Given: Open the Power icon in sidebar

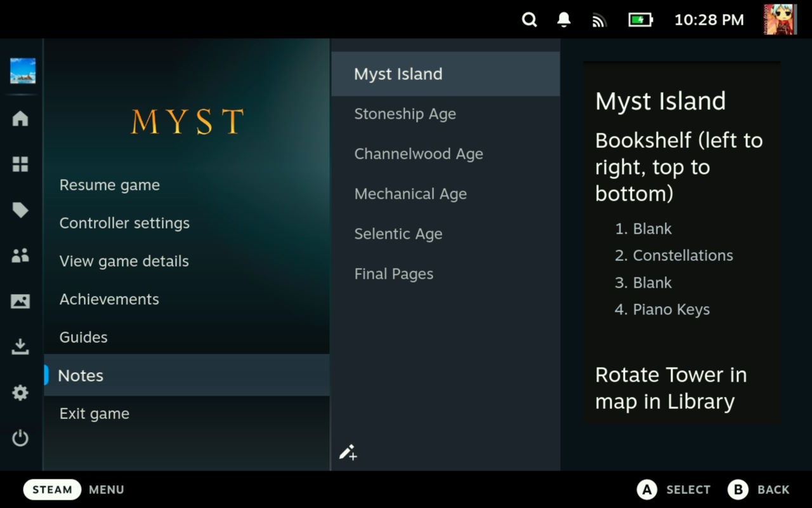Looking at the screenshot, I should [x=20, y=438].
